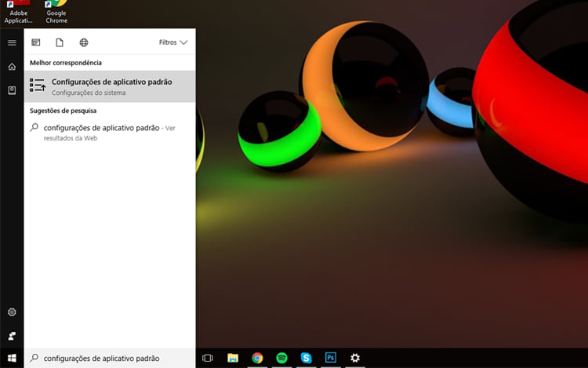Screen dimensions: 588x368
Task: Filter search results by web globe icon
Action: click(x=84, y=42)
